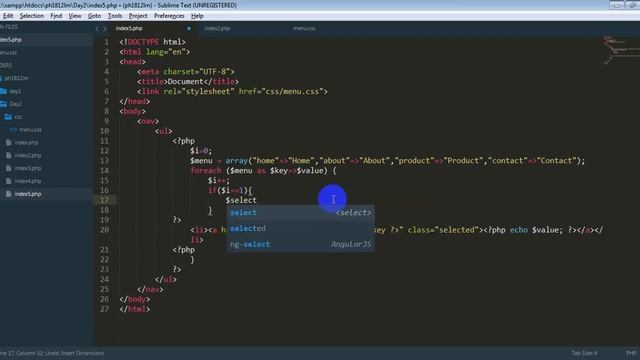Viewport: 640px width, 360px height.
Task: Select index5.php under open files
Action: click(x=11, y=40)
